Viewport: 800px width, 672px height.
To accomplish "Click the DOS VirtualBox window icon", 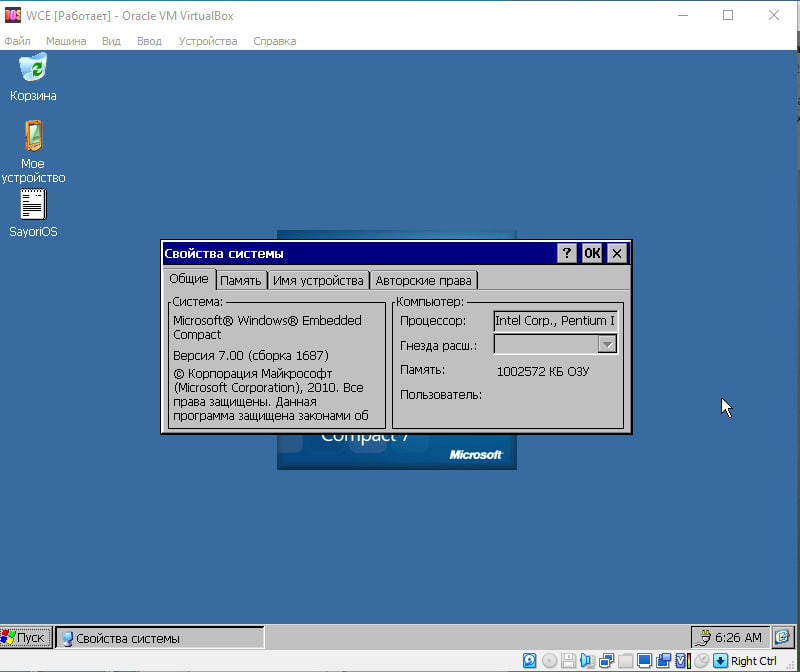I will coord(13,15).
